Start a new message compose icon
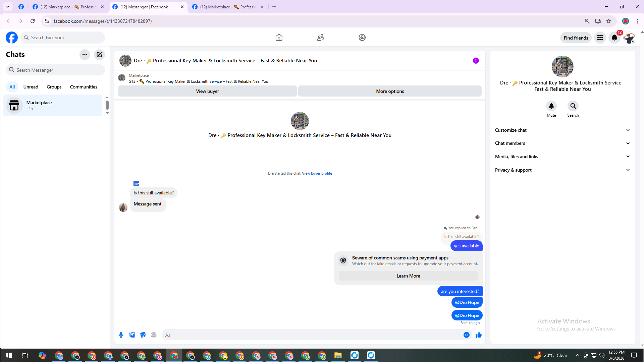Image resolution: width=644 pixels, height=362 pixels. coord(99,55)
